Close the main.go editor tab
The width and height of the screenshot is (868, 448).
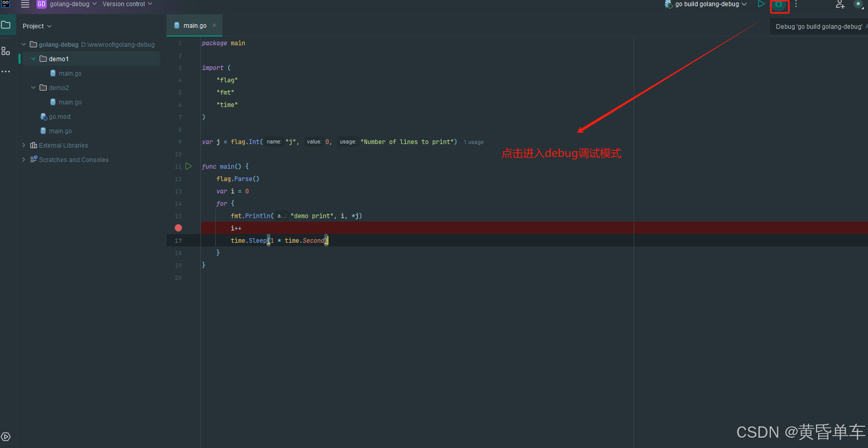point(214,26)
